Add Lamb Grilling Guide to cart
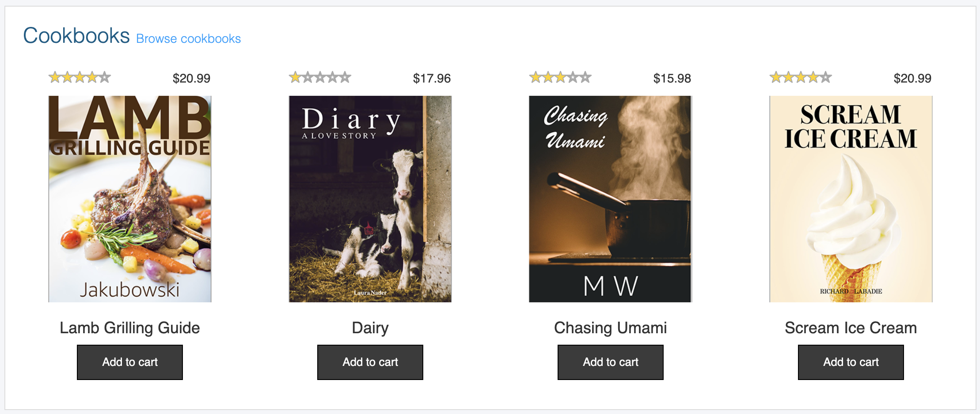 click(130, 362)
